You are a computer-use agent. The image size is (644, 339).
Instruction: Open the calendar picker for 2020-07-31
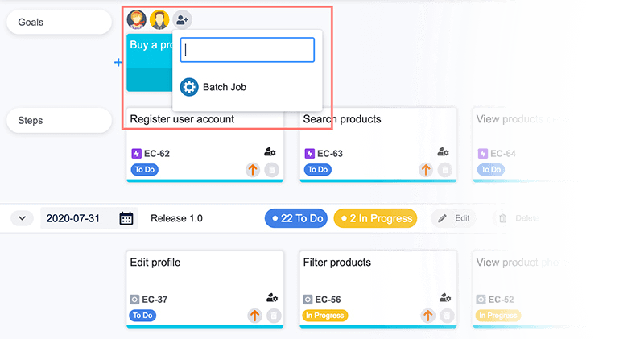(126, 218)
